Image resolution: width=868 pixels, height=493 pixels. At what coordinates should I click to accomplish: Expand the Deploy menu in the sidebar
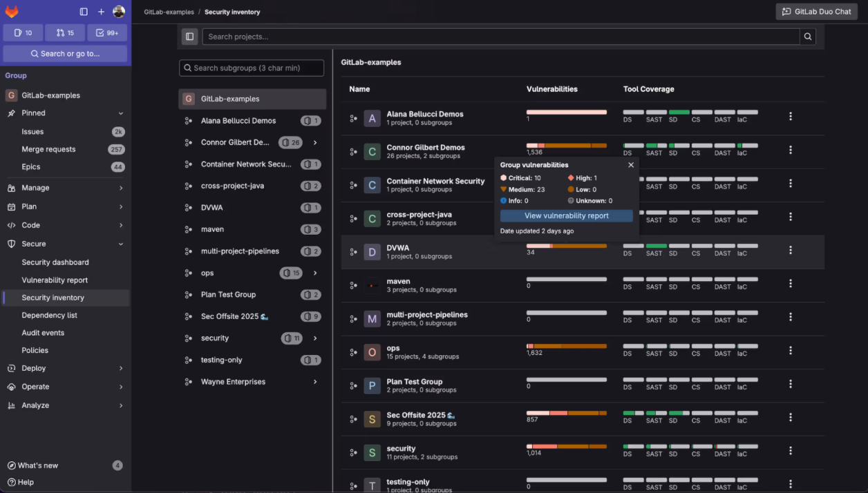tap(121, 369)
